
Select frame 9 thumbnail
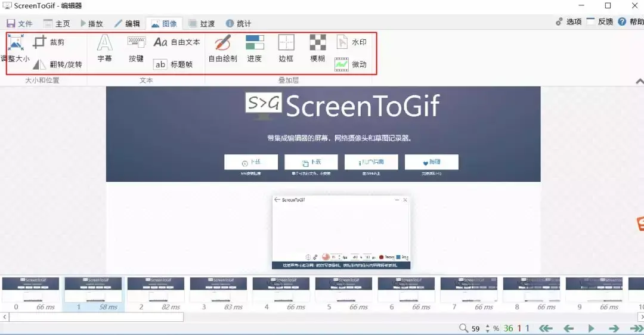(x=595, y=294)
